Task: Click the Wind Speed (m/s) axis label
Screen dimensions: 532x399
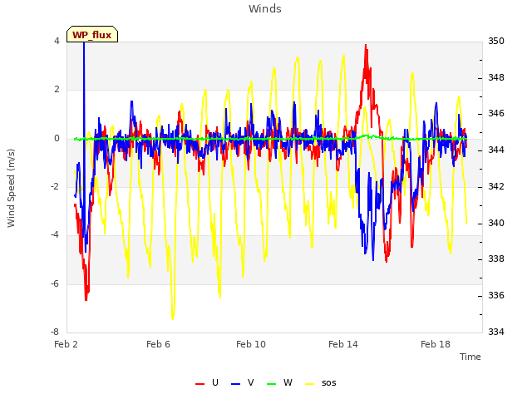Action: click(x=11, y=188)
